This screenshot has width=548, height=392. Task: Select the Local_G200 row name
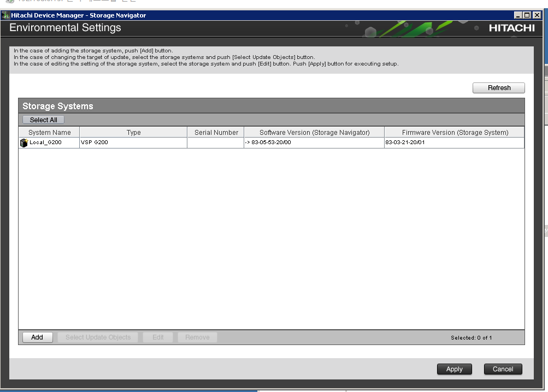(45, 142)
